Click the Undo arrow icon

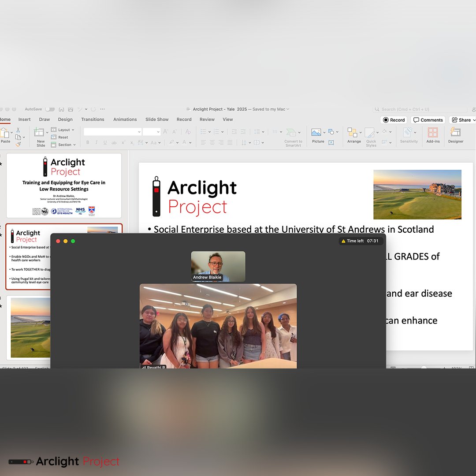tap(80, 109)
